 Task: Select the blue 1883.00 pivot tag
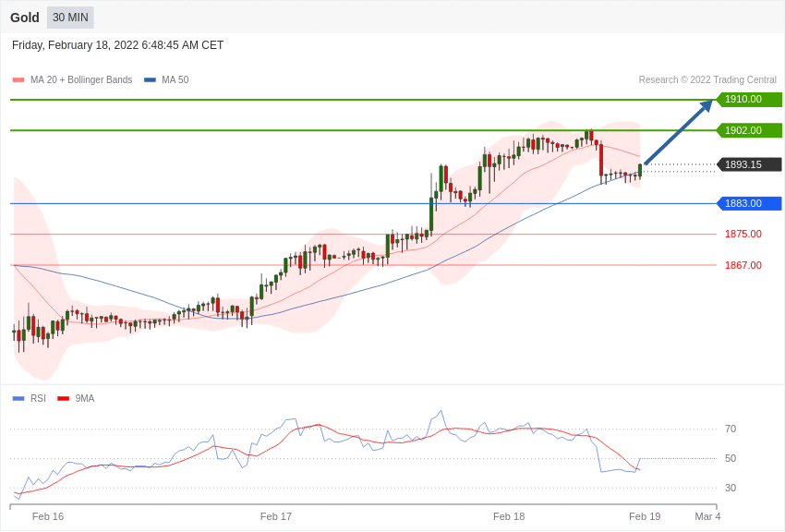pyautogui.click(x=749, y=203)
